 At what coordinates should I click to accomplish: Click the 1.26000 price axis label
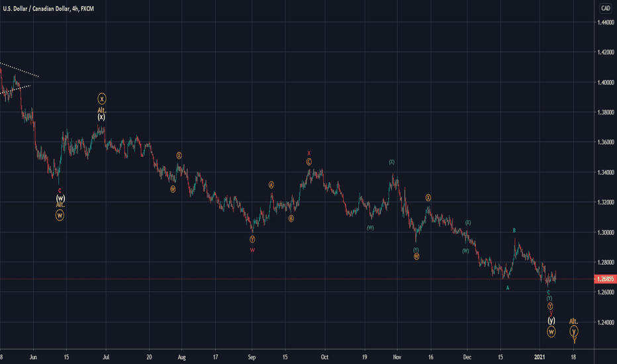click(606, 292)
